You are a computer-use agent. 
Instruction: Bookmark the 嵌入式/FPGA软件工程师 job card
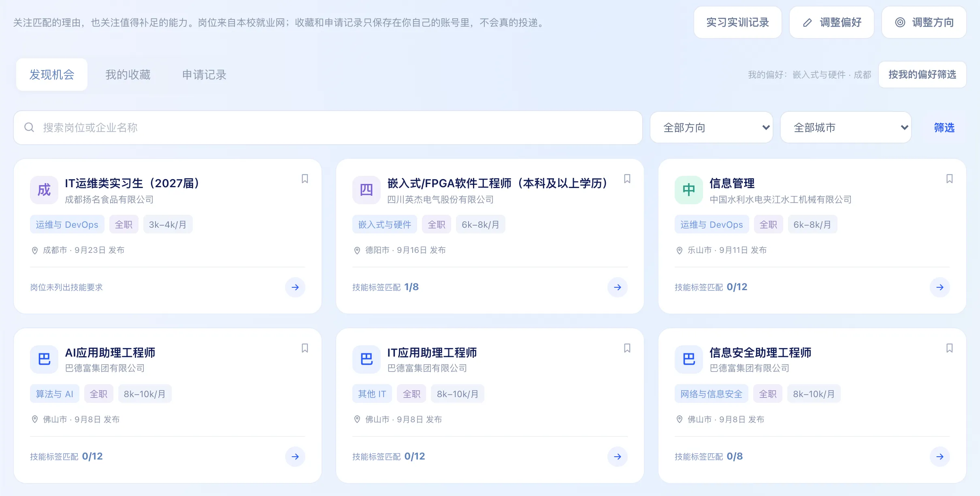coord(627,179)
